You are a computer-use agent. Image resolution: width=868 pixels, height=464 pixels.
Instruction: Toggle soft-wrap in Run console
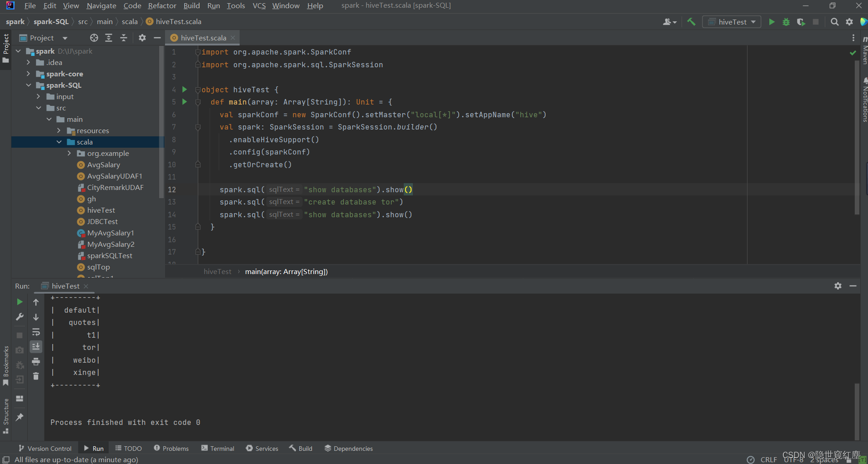click(x=36, y=332)
